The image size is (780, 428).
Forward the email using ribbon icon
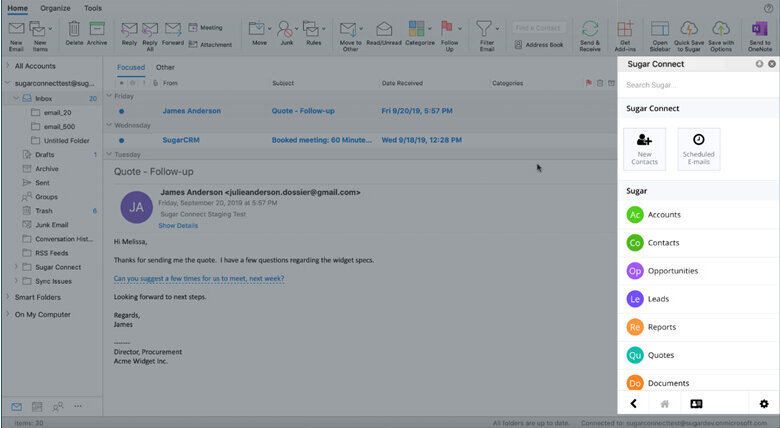[x=173, y=29]
